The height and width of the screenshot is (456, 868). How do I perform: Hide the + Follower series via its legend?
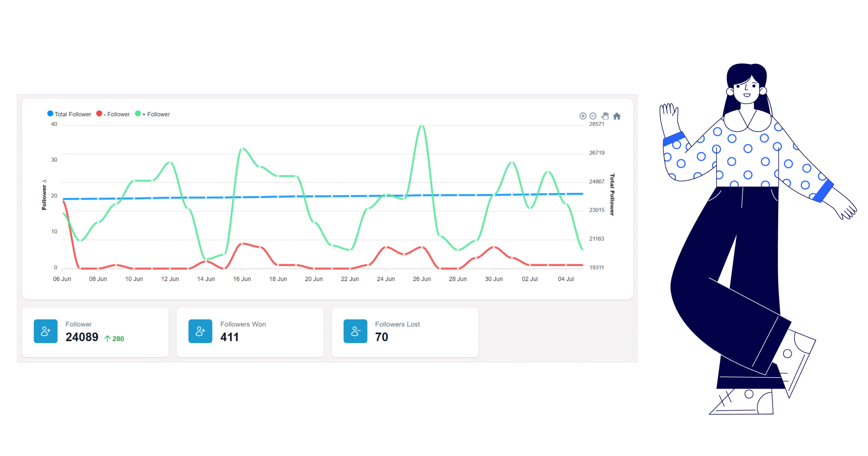pyautogui.click(x=153, y=114)
